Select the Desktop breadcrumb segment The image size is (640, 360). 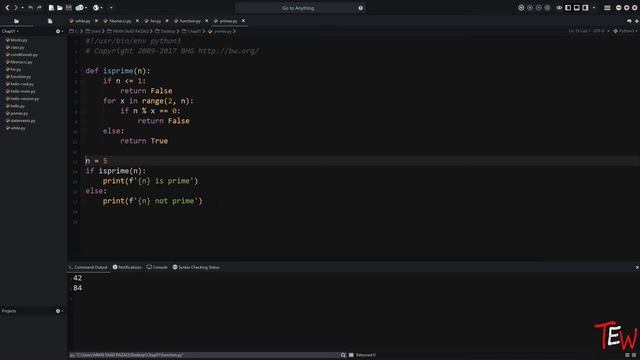click(x=165, y=31)
